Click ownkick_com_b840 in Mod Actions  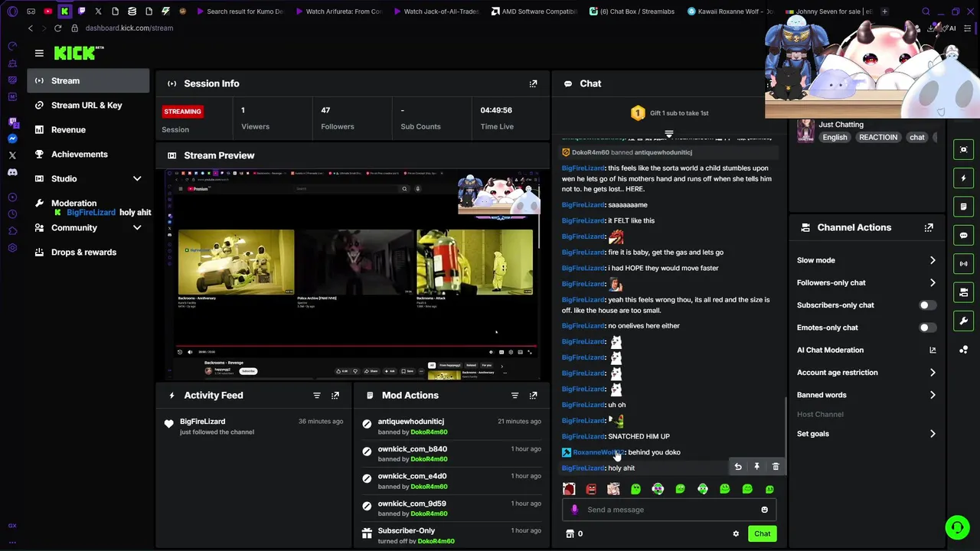412,449
